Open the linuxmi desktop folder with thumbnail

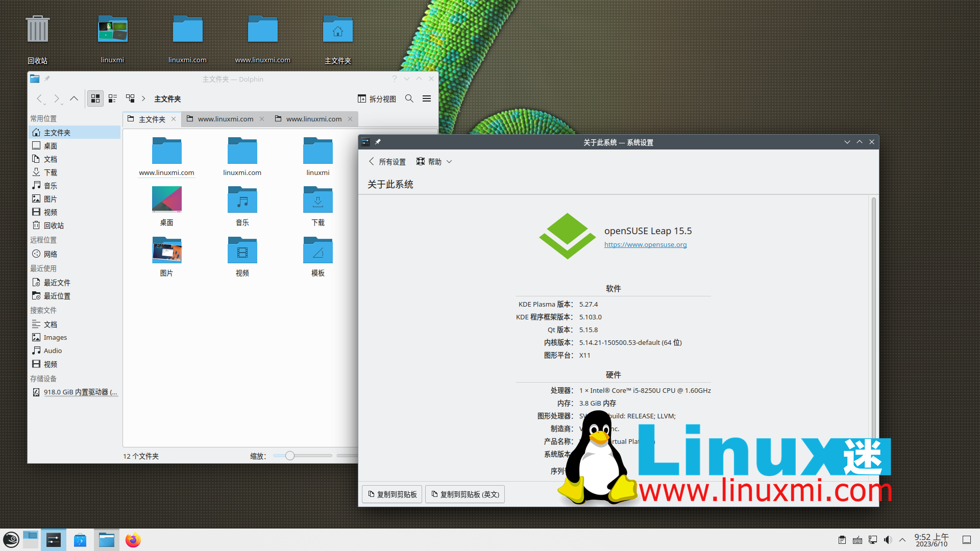112,38
